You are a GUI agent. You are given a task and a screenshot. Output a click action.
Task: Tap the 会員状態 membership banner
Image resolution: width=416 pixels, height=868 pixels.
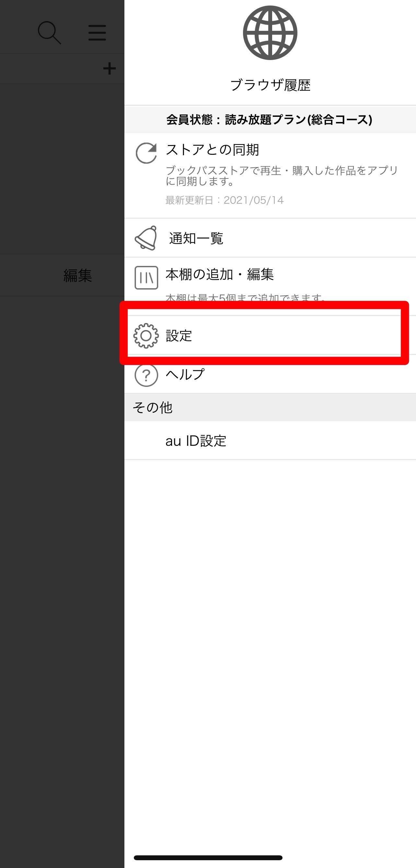(x=270, y=120)
